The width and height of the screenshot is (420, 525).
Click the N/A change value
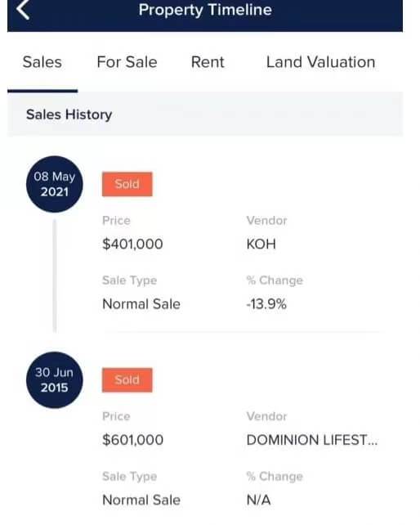click(x=258, y=500)
